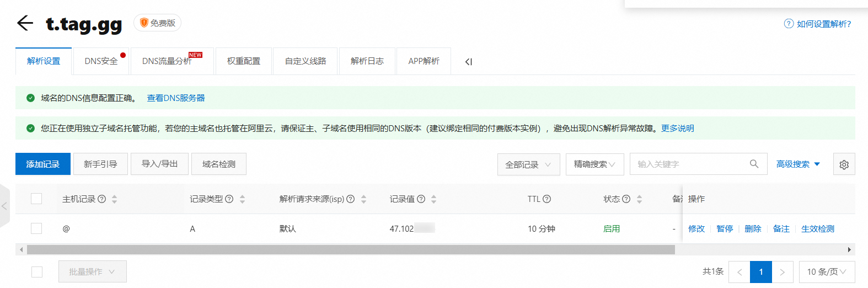Toggle the select-all checkbox in table header

coord(36,199)
